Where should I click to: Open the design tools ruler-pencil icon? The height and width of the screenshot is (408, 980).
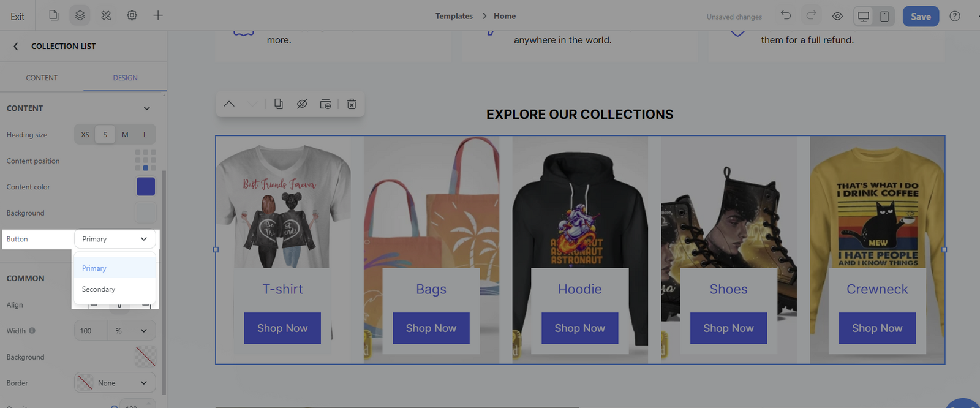(106, 15)
